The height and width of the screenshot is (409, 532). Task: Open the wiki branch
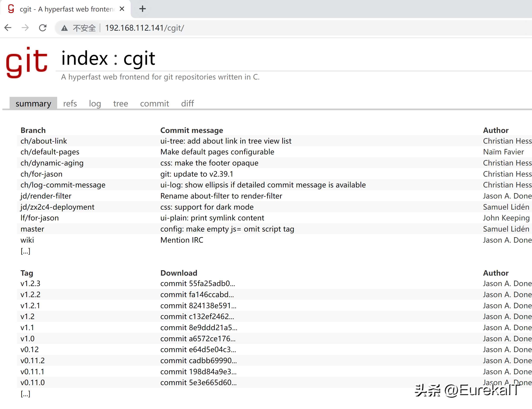point(27,240)
